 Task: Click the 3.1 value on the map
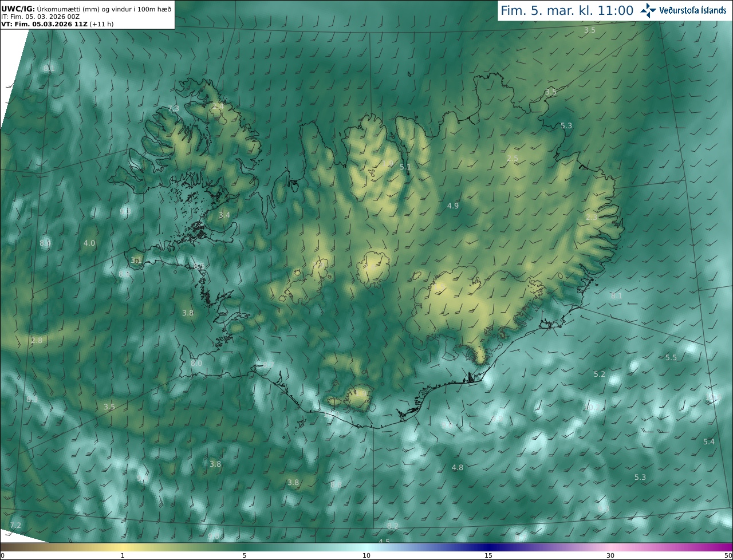coord(136,260)
